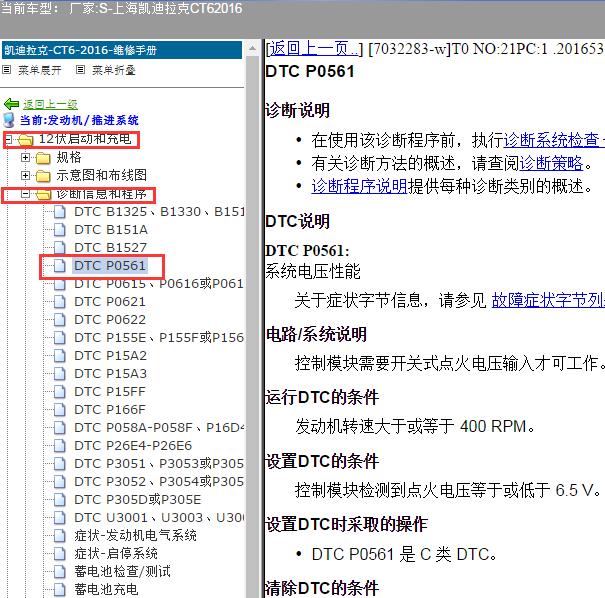Open DTC P3052、P3054 entry
The width and height of the screenshot is (605, 598).
(159, 481)
